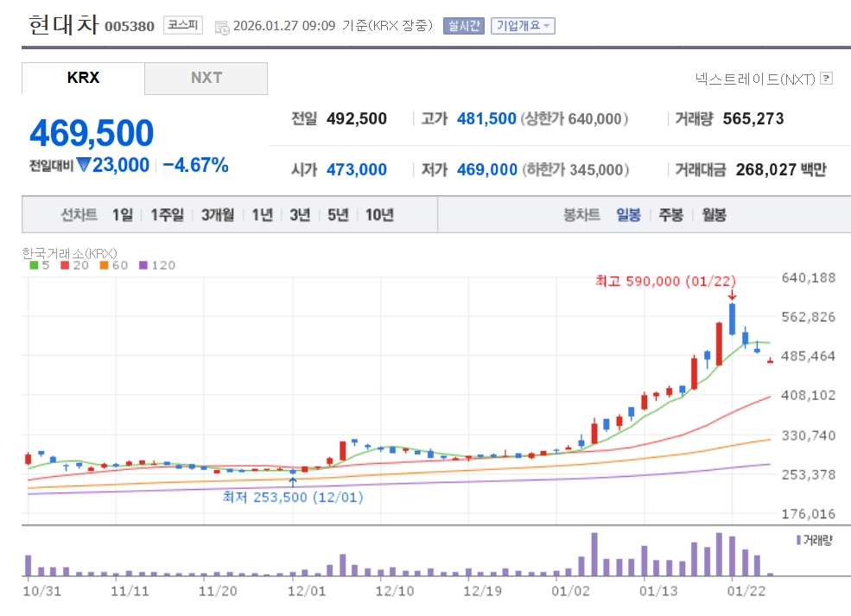
Task: Select the 일봉 daily candle chart option
Action: point(628,215)
